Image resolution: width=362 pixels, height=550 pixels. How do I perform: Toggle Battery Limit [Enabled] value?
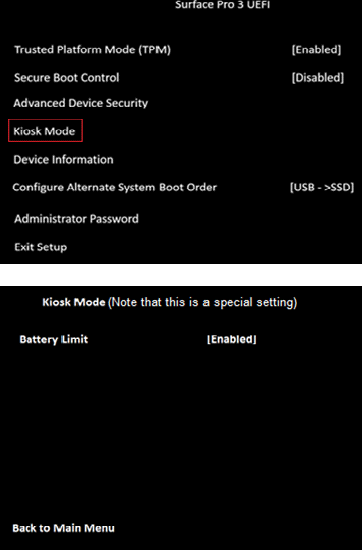232,339
